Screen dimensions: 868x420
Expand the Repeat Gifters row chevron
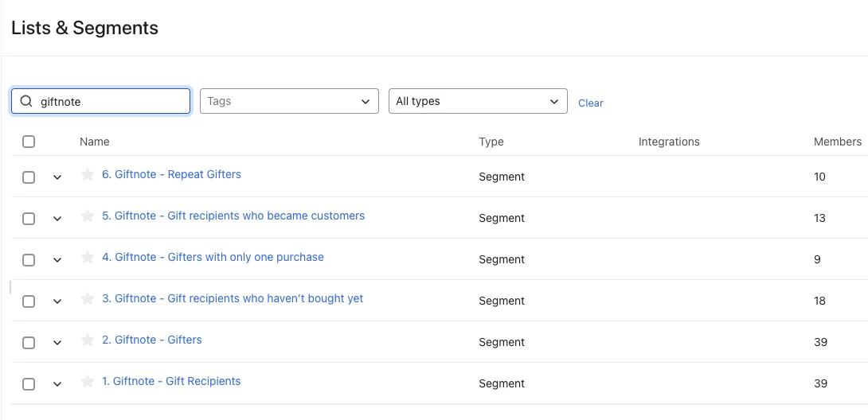click(57, 177)
